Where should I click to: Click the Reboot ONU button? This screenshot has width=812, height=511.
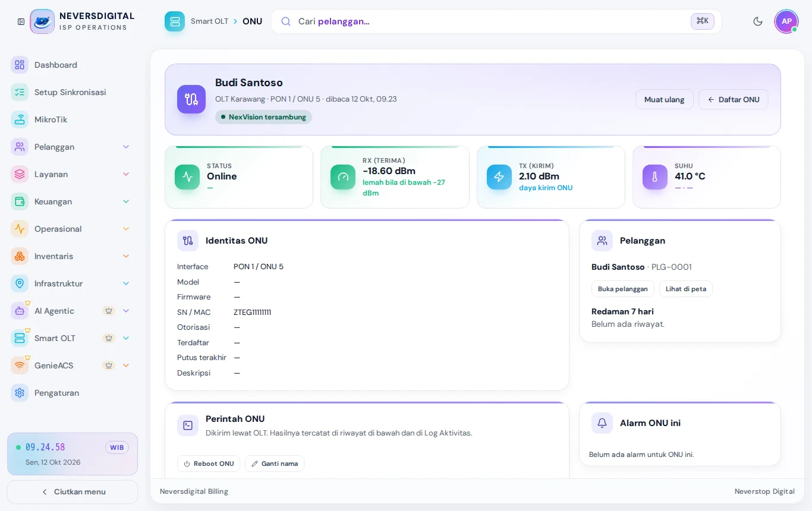pyautogui.click(x=209, y=463)
